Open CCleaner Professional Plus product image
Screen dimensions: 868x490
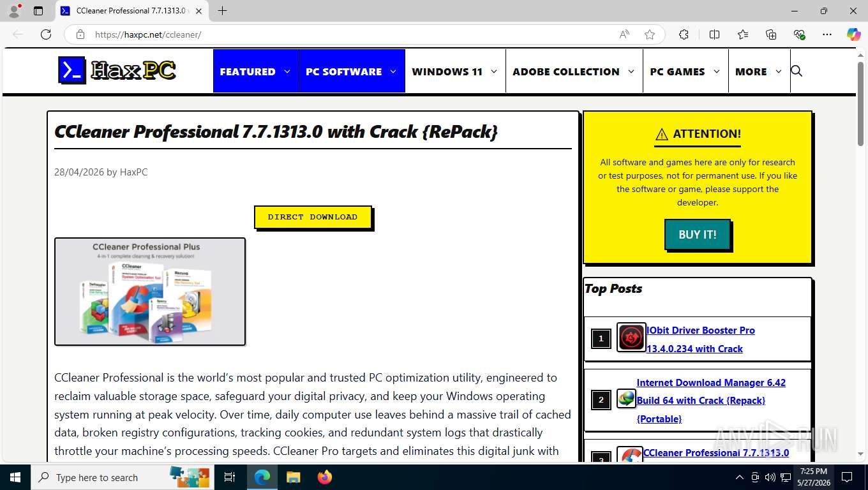tap(150, 292)
